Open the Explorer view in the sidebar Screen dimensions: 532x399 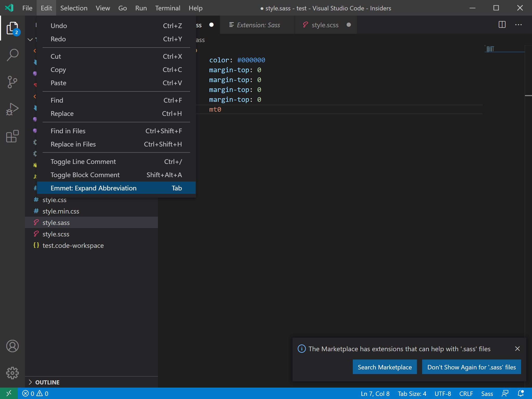point(12,28)
